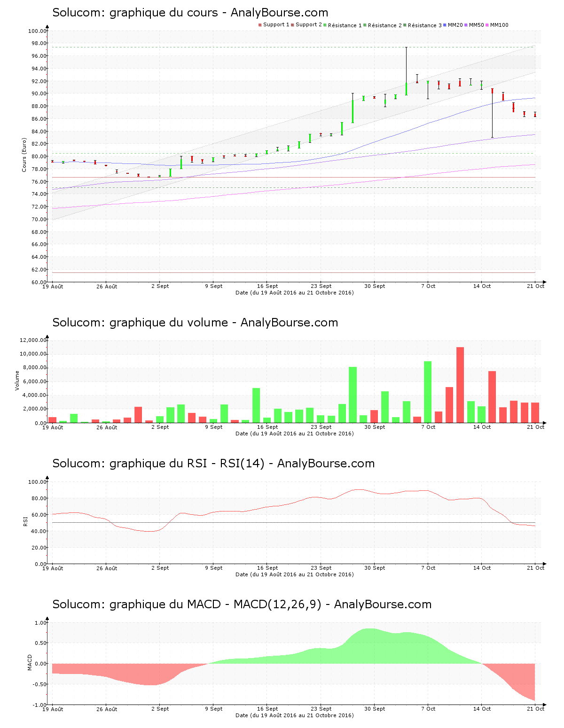Screen dimensions: 564x728
Task: Click the date range caption under the MACD chart
Action: [x=295, y=715]
